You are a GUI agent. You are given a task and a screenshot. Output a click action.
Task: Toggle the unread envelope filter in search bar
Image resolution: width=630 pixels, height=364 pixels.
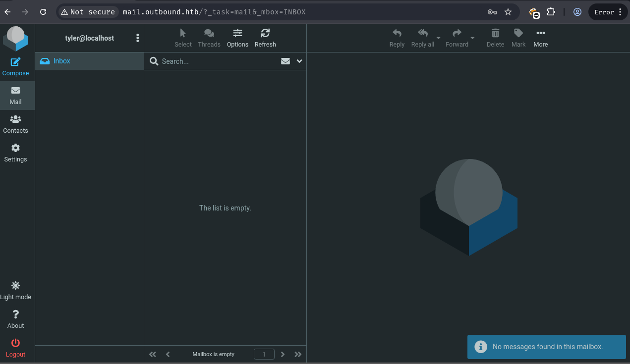tap(286, 61)
